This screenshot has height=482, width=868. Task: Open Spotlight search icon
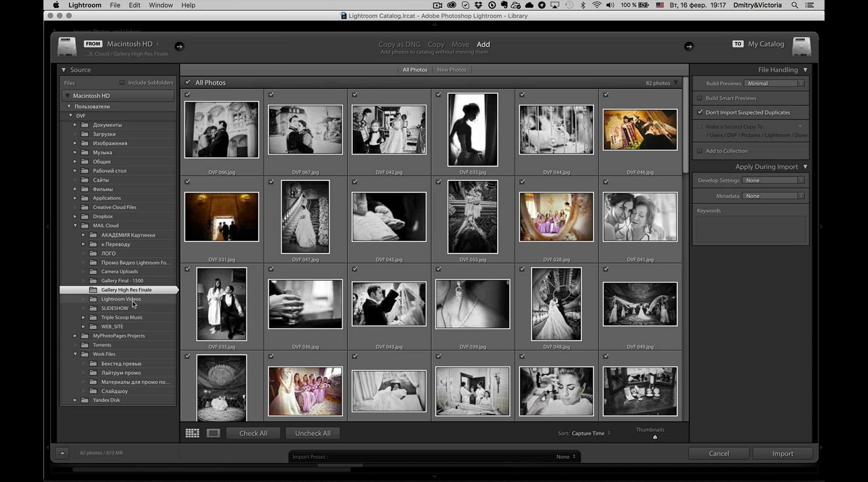[x=795, y=5]
